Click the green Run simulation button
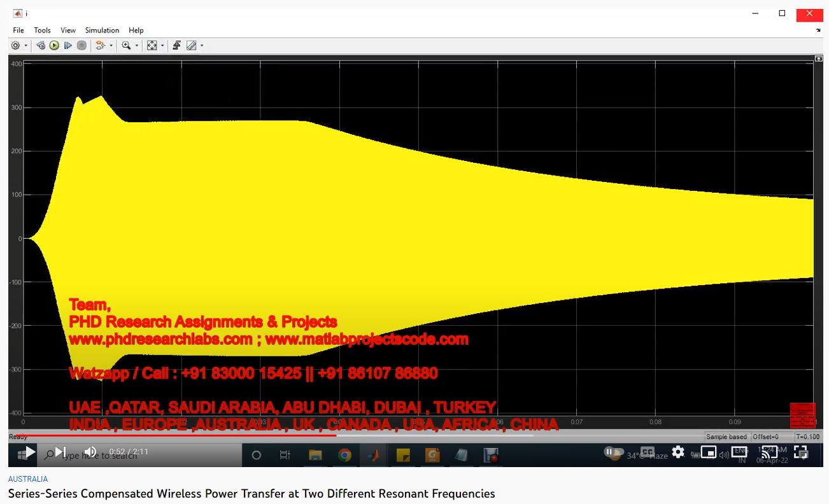The height and width of the screenshot is (504, 829). [54, 46]
